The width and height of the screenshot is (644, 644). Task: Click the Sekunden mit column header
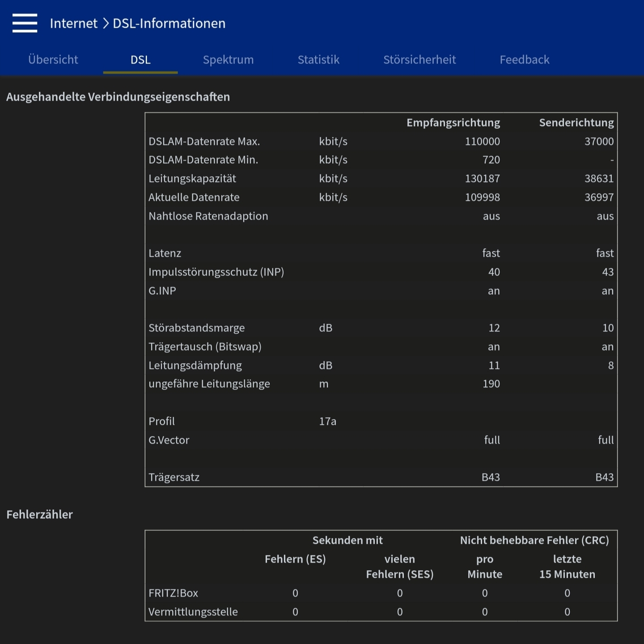pos(347,540)
